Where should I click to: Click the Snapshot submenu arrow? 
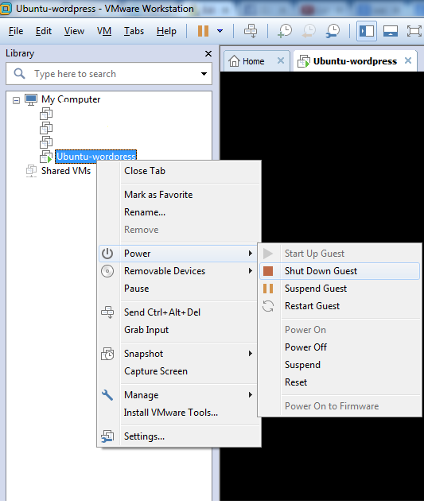point(251,354)
